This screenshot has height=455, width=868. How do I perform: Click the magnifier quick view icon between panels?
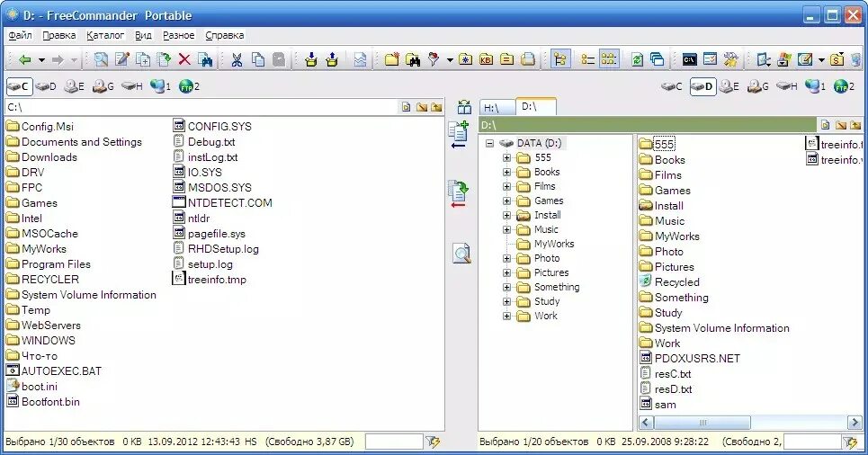(x=461, y=253)
